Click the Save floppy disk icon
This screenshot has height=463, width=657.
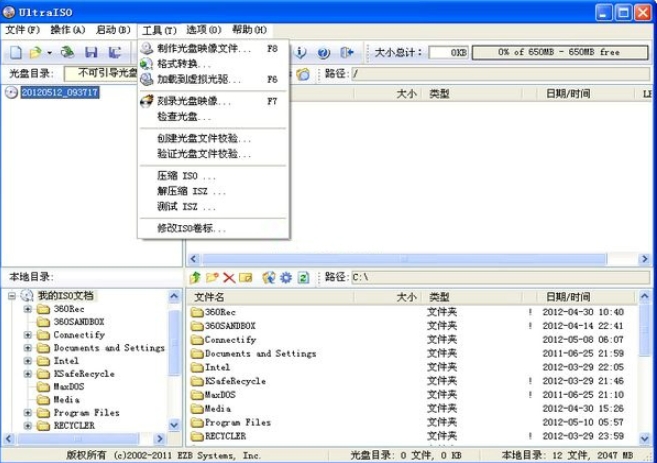click(91, 52)
